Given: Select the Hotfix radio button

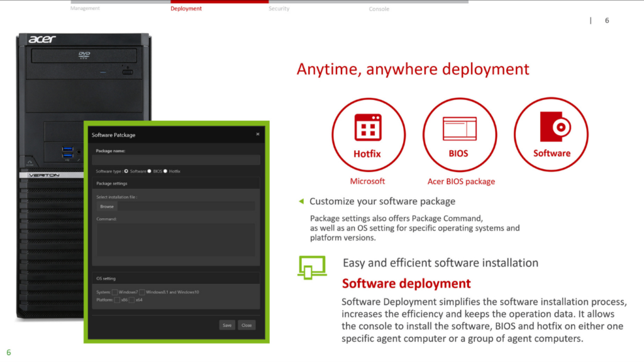Looking at the screenshot, I should pyautogui.click(x=166, y=171).
